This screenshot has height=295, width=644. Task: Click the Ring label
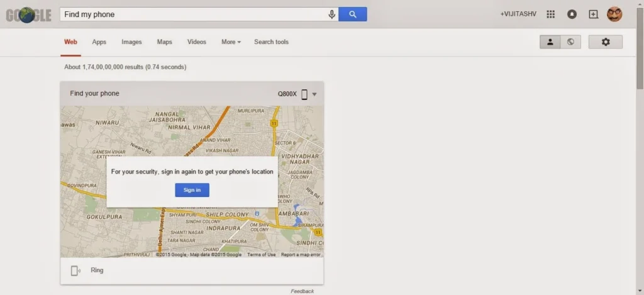[x=97, y=270]
